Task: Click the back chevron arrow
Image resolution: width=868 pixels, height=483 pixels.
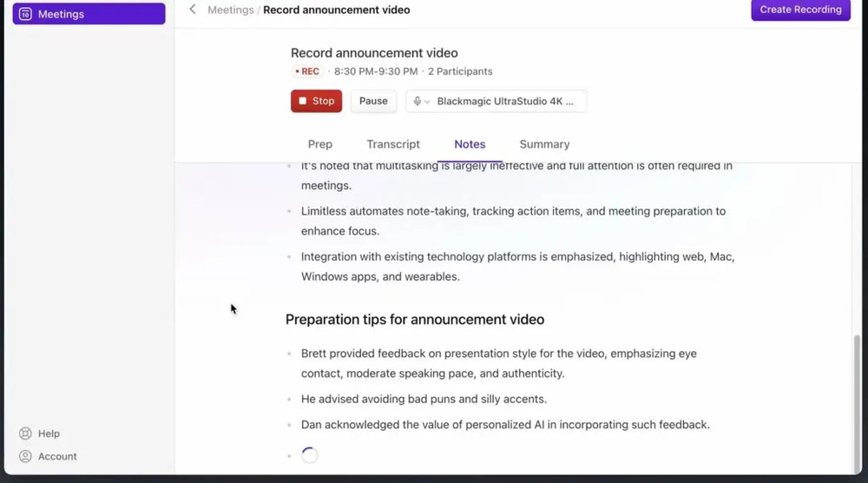Action: tap(193, 10)
